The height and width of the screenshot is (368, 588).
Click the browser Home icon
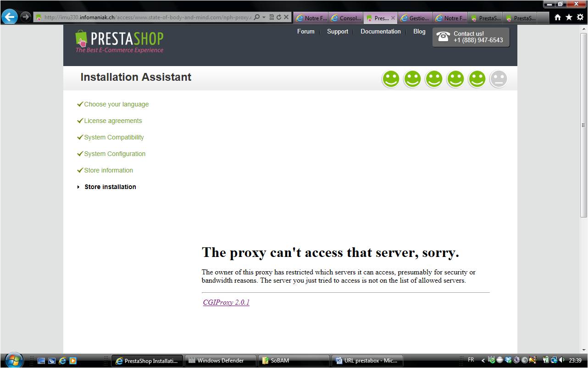pos(558,17)
